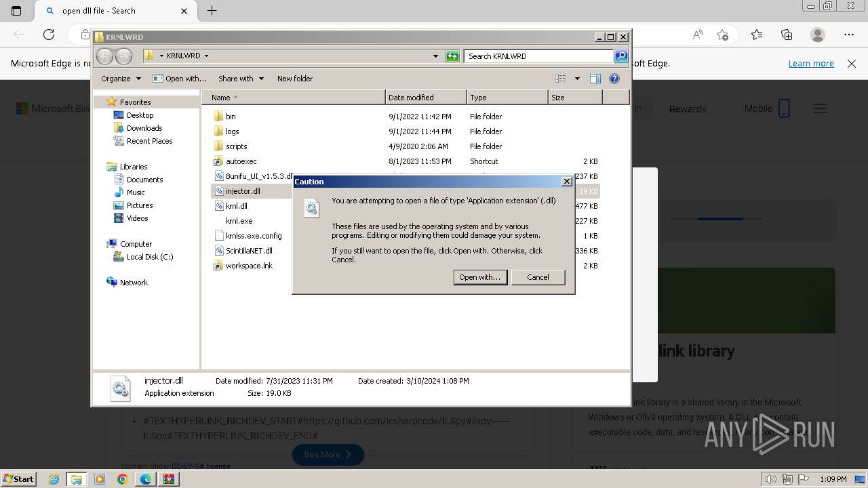Sort by Name column
This screenshot has height=488, width=868.
coord(293,98)
